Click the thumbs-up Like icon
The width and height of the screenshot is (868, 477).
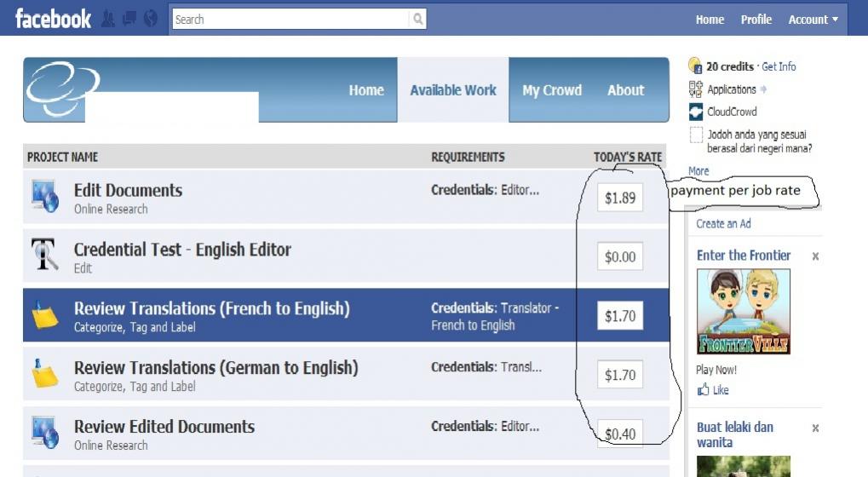[703, 389]
